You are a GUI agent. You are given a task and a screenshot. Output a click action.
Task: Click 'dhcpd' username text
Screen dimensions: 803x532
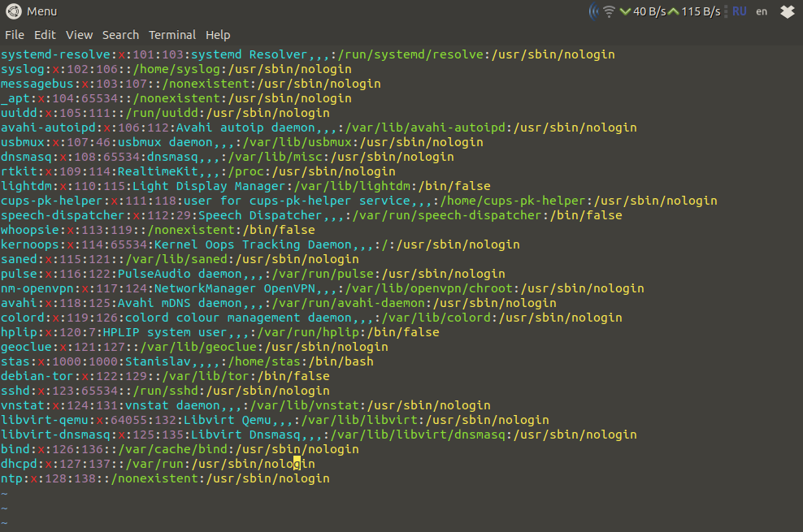tap(19, 464)
